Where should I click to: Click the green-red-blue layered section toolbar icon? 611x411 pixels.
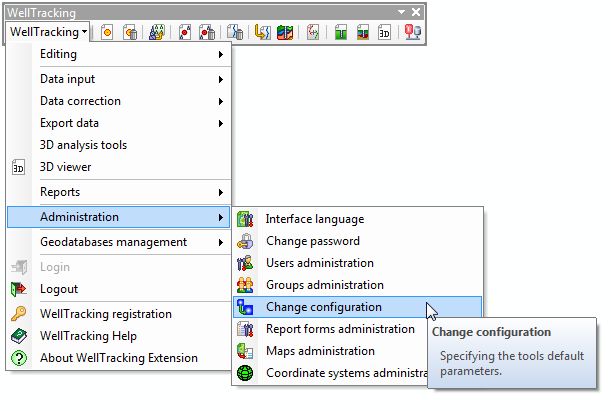pos(363,32)
